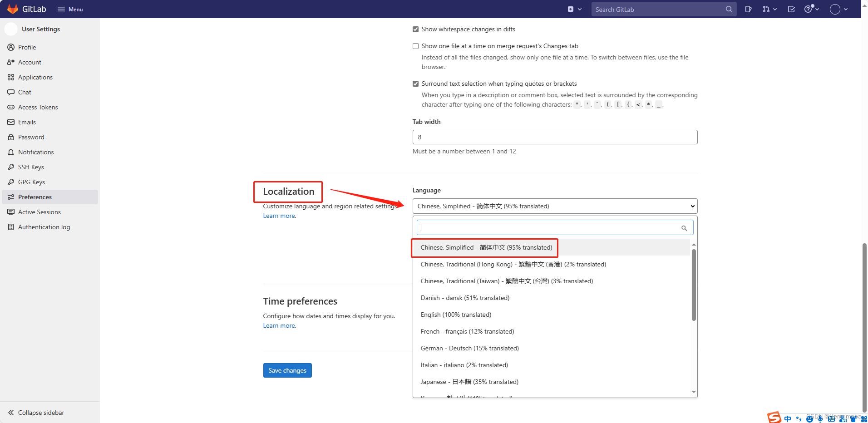Select English (100% translated) from list
868x423 pixels.
point(456,315)
